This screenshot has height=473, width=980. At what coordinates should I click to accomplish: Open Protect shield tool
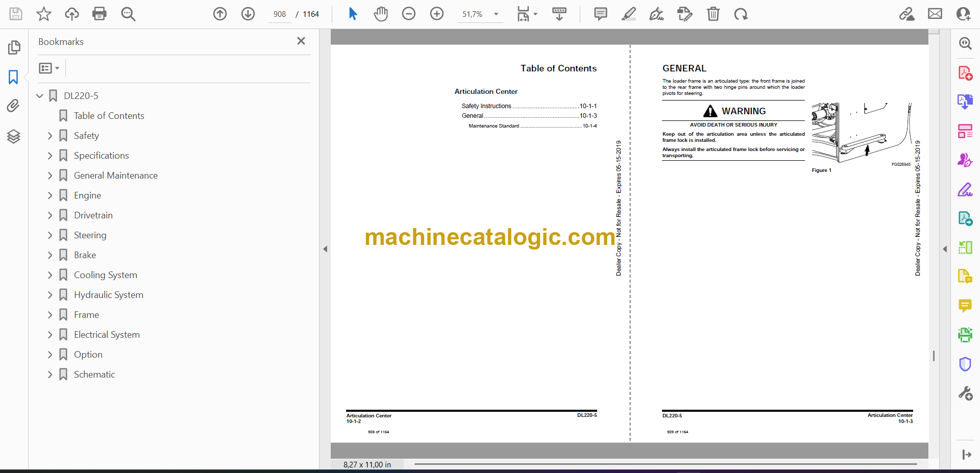(965, 364)
